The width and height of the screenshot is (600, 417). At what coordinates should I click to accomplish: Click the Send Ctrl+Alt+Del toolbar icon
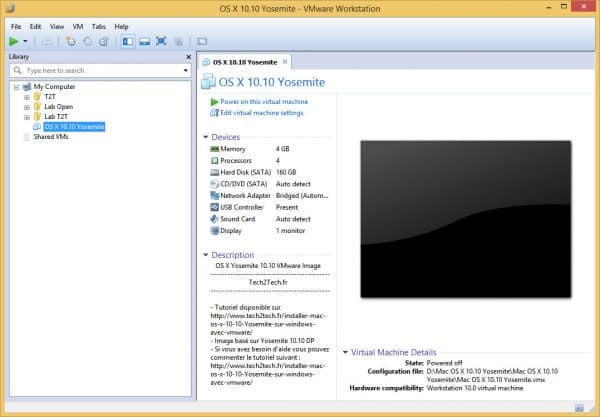pos(47,42)
